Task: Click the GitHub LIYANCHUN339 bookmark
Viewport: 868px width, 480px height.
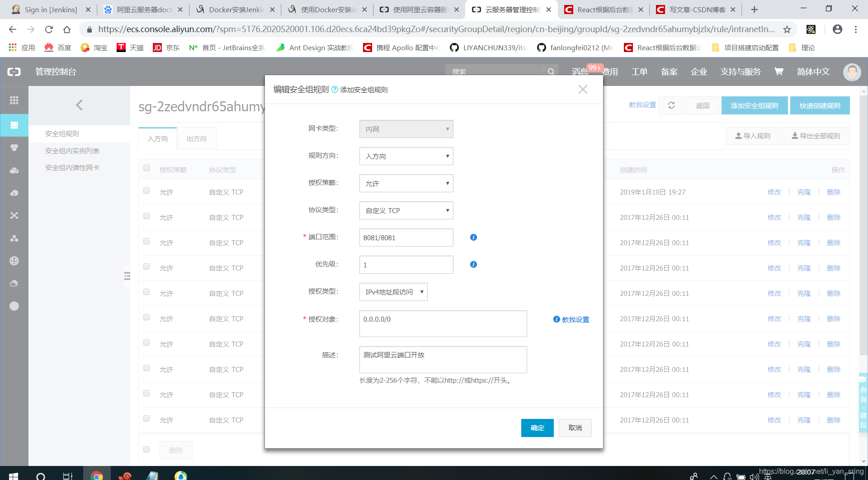Action: [488, 48]
